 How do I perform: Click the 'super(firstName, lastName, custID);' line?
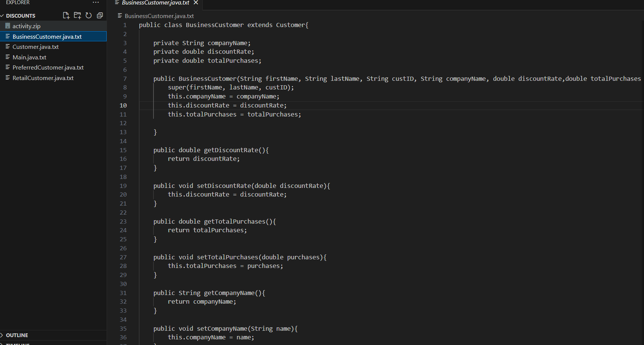(x=231, y=88)
